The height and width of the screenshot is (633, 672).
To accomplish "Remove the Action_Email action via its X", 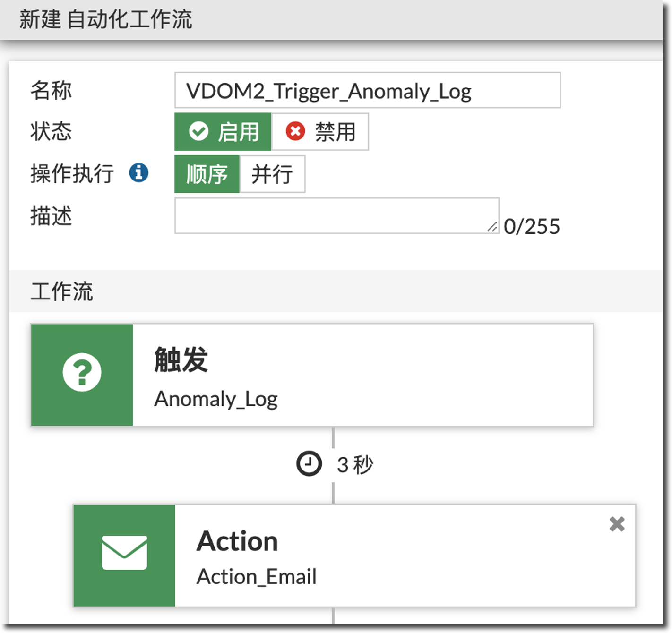I will pyautogui.click(x=617, y=524).
